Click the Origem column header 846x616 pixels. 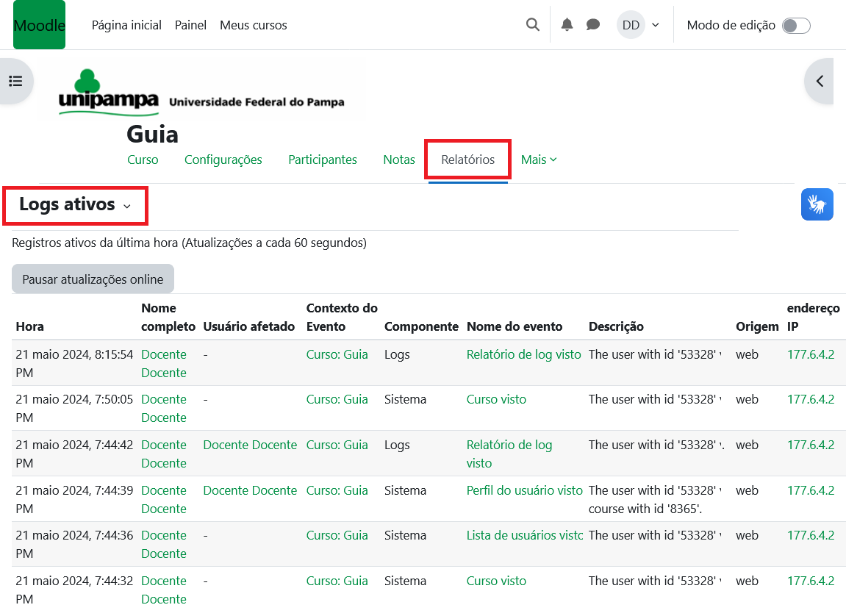(758, 326)
